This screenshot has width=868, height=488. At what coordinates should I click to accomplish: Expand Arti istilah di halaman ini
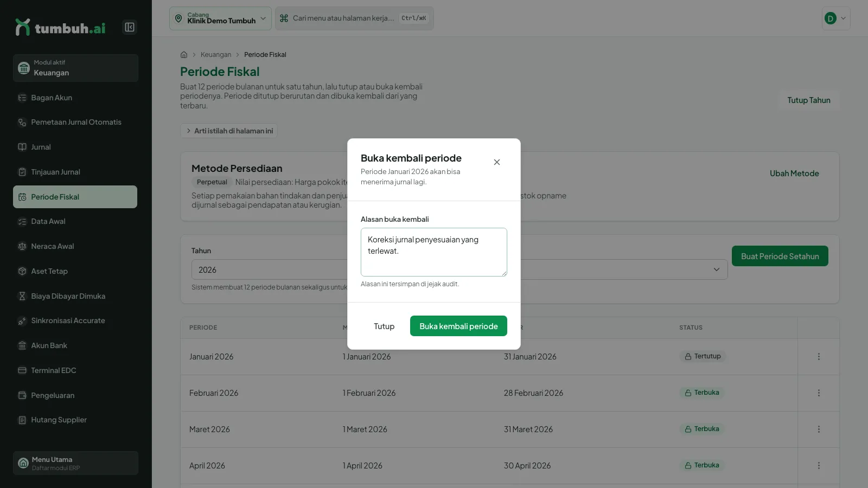(229, 131)
